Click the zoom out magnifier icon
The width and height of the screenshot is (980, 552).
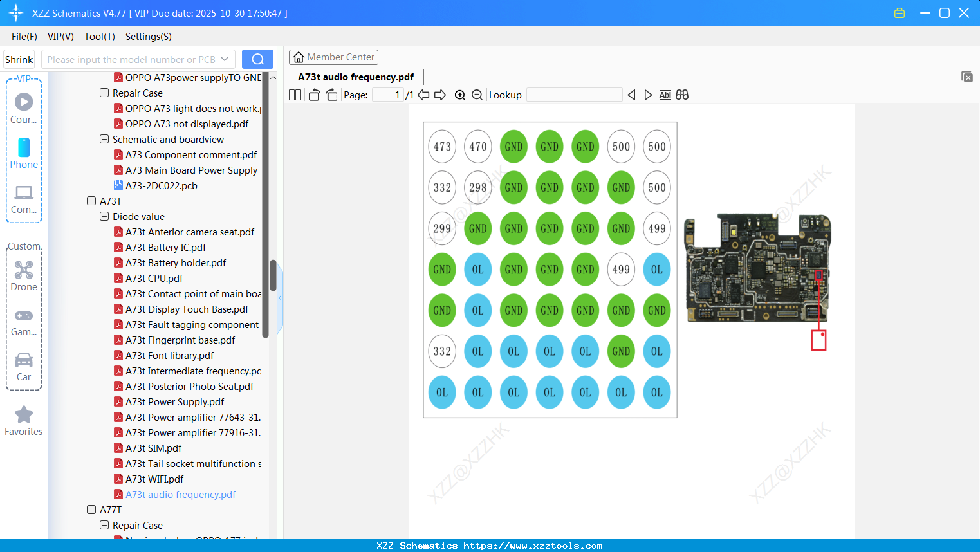tap(477, 95)
